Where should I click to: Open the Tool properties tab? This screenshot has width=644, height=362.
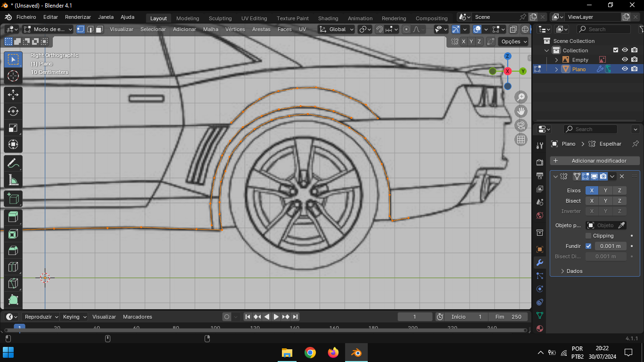click(540, 146)
